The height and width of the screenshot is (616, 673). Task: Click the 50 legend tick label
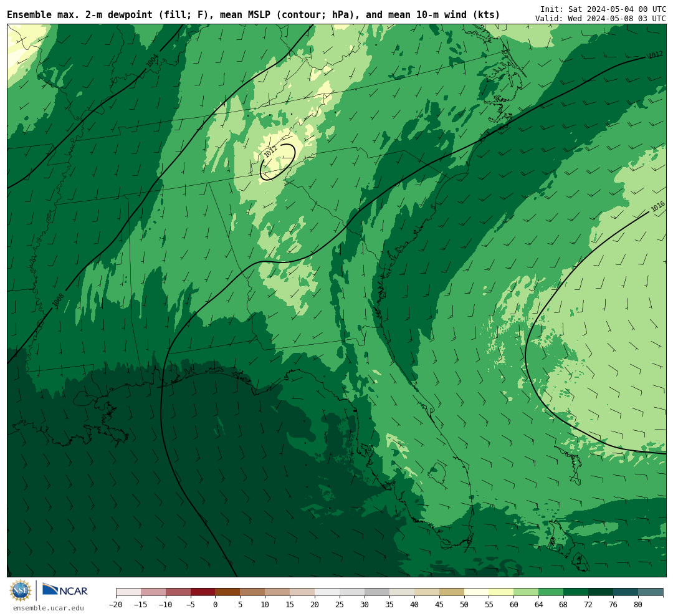[x=464, y=604]
